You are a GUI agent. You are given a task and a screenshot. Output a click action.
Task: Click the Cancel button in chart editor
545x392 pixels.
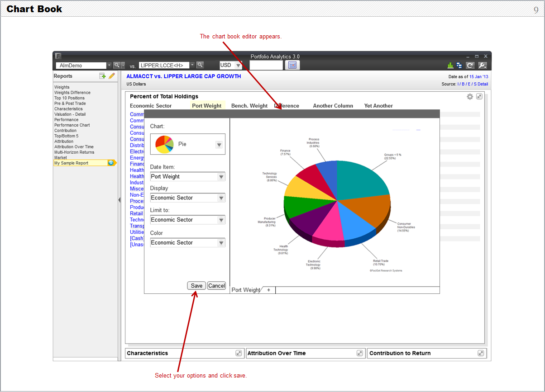[216, 286]
